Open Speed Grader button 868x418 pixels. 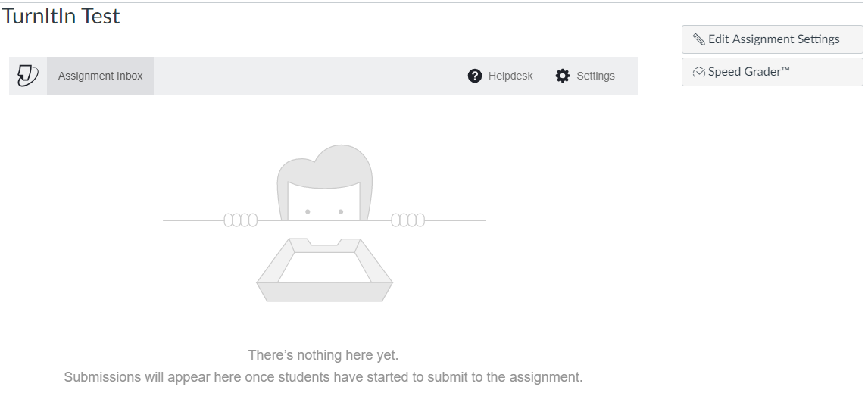pyautogui.click(x=773, y=72)
